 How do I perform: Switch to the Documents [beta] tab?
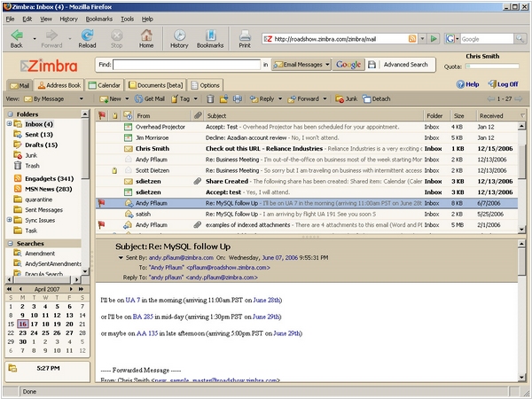coord(156,85)
